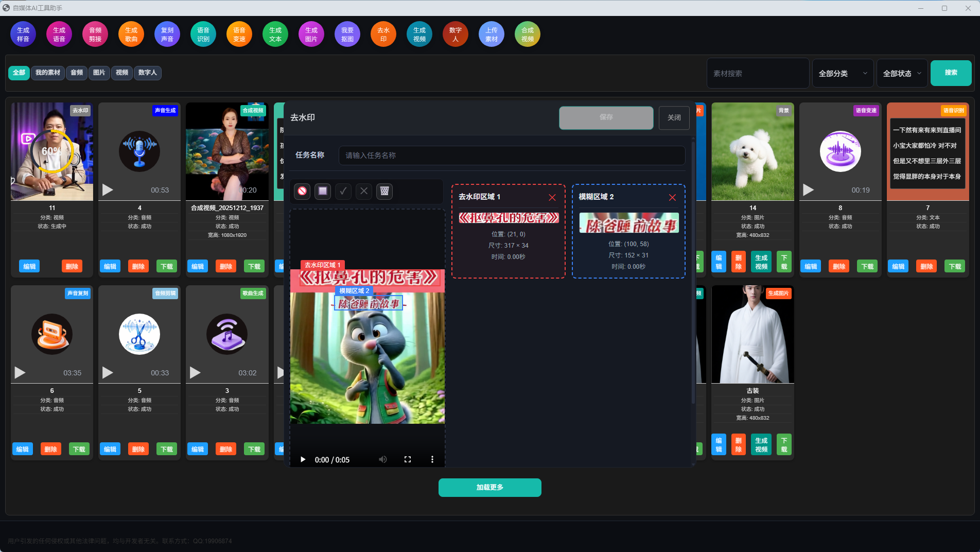Play audio on card 5

[x=108, y=372]
